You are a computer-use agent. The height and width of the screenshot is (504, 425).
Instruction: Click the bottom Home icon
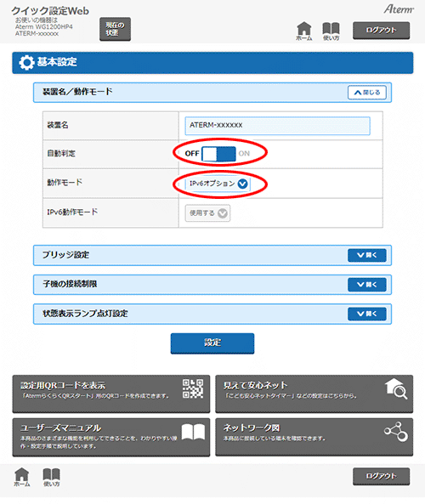point(22,477)
